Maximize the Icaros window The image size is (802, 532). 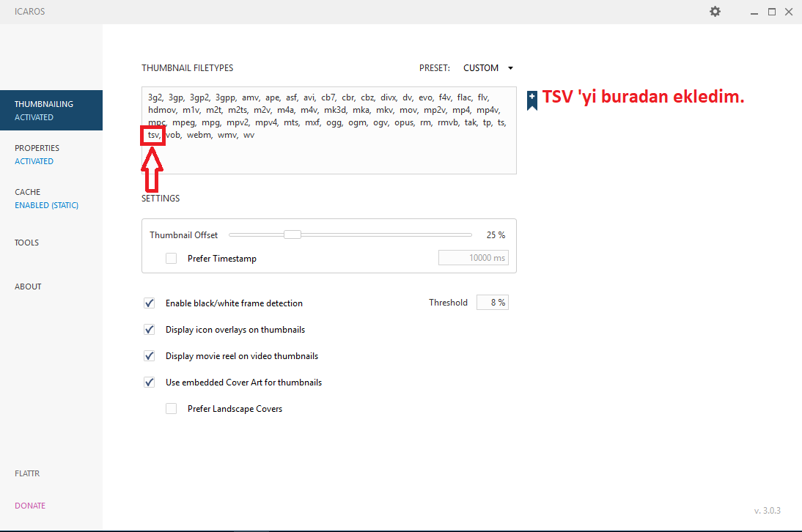(772, 12)
